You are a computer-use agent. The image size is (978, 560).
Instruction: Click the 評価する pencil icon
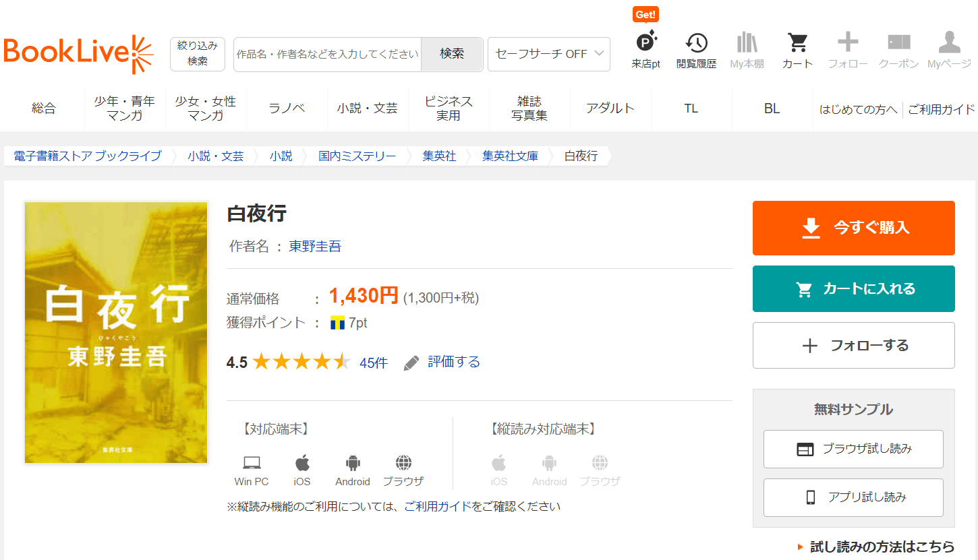411,363
